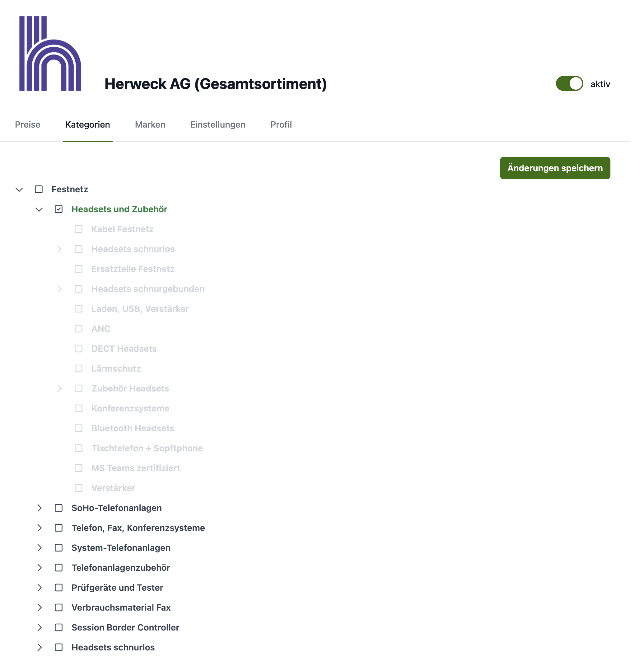Image resolution: width=644 pixels, height=661 pixels.
Task: Click the Herweck company logo
Action: click(50, 54)
